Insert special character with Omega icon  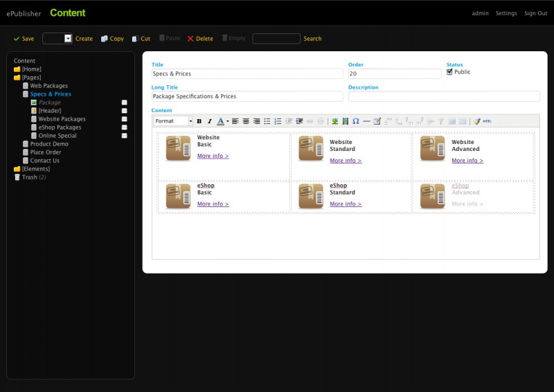355,121
